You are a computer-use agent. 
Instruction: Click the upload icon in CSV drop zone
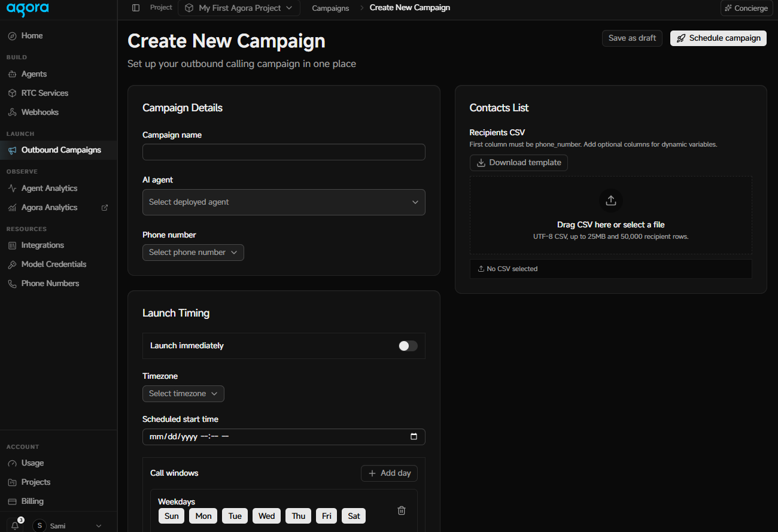611,200
